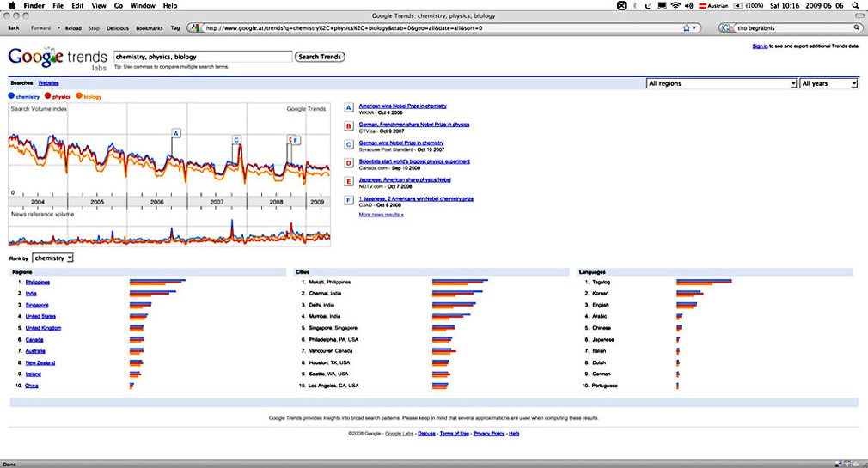Open the Apple menu
Screen dimensions: 868x468
click(x=12, y=5)
